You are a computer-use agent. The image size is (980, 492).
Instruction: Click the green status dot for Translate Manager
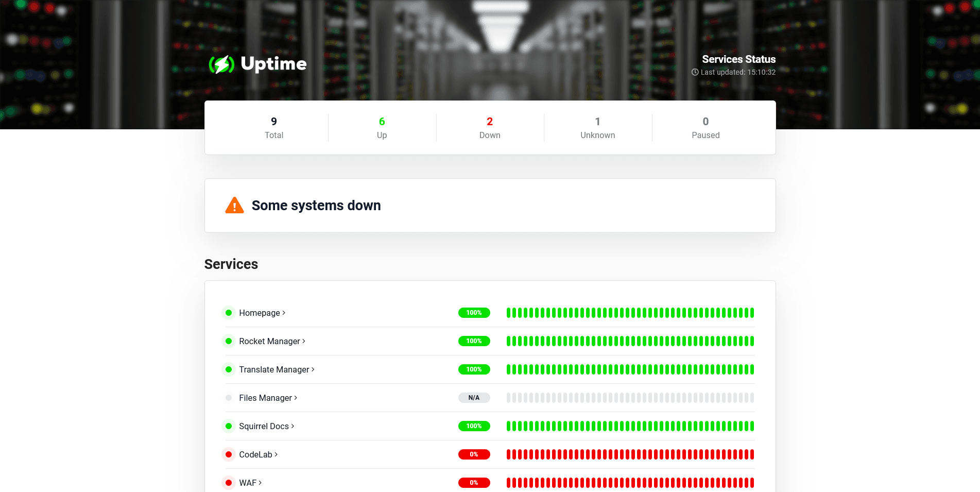pyautogui.click(x=229, y=369)
